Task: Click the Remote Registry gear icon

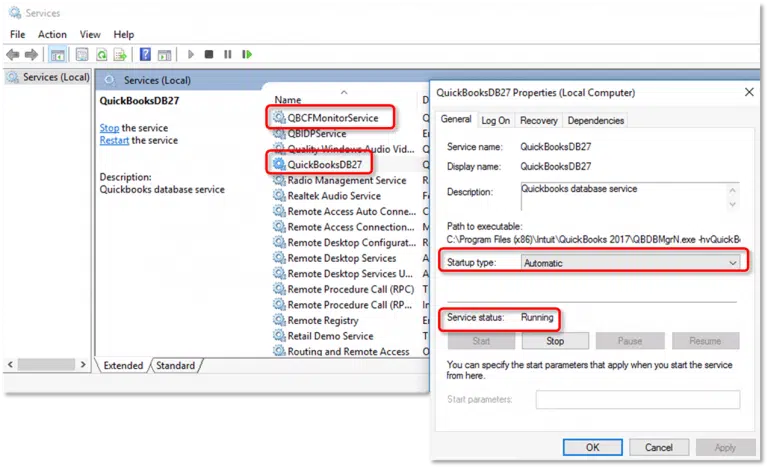Action: pyautogui.click(x=279, y=320)
